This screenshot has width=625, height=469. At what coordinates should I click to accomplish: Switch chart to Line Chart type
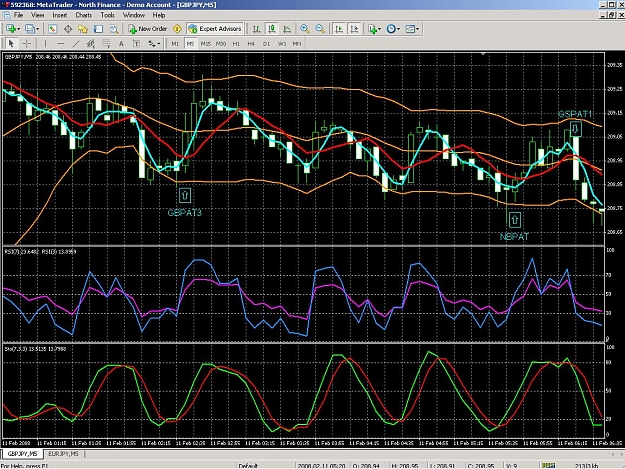click(x=287, y=29)
